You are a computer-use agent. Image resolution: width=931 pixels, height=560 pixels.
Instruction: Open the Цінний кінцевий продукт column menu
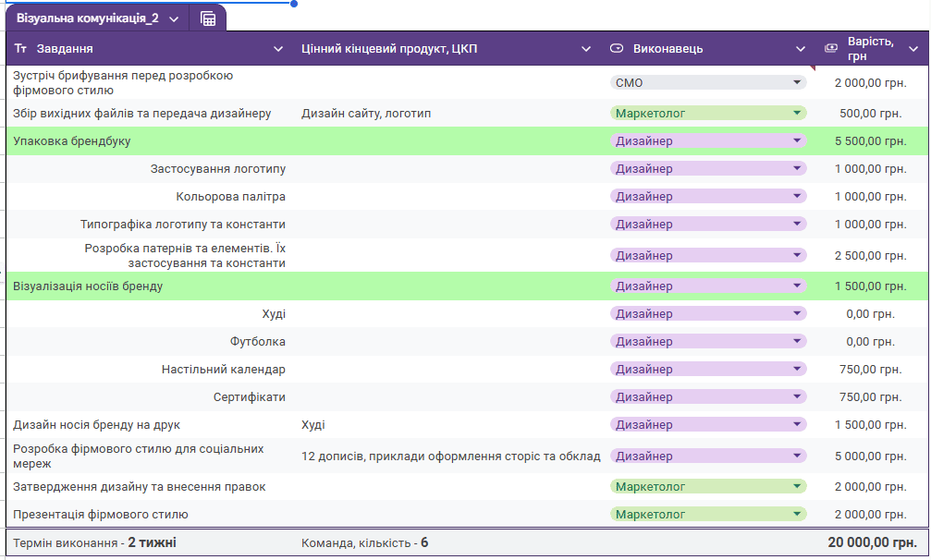586,49
